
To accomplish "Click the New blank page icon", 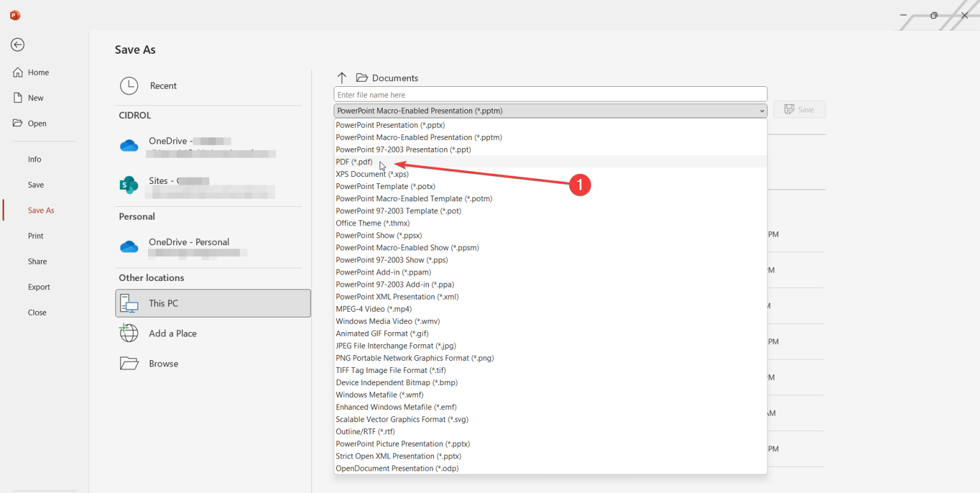I will 18,98.
